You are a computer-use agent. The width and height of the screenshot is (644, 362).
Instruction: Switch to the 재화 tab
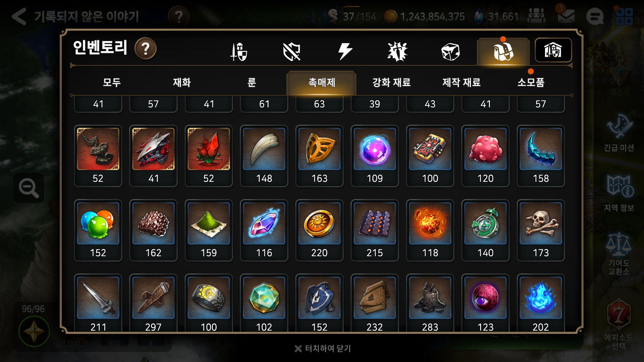point(182,82)
